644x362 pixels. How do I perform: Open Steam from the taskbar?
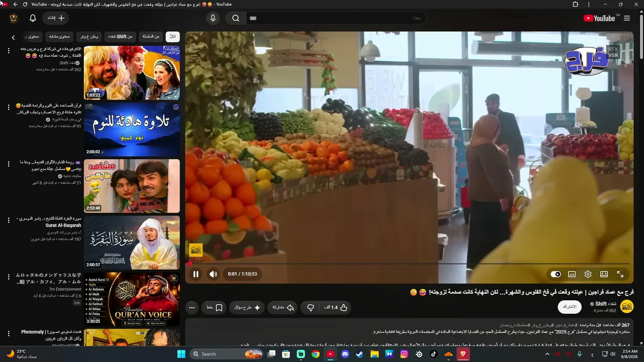pyautogui.click(x=359, y=354)
